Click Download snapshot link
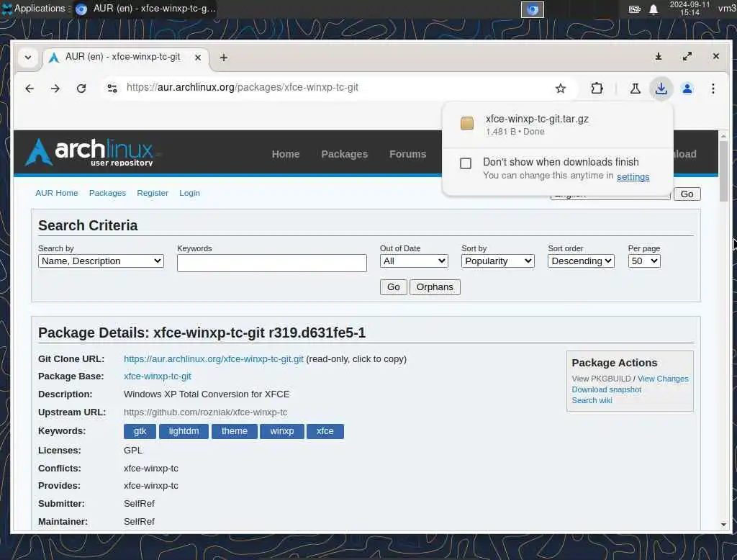Screen dimensions: 737x560 coord(606,389)
